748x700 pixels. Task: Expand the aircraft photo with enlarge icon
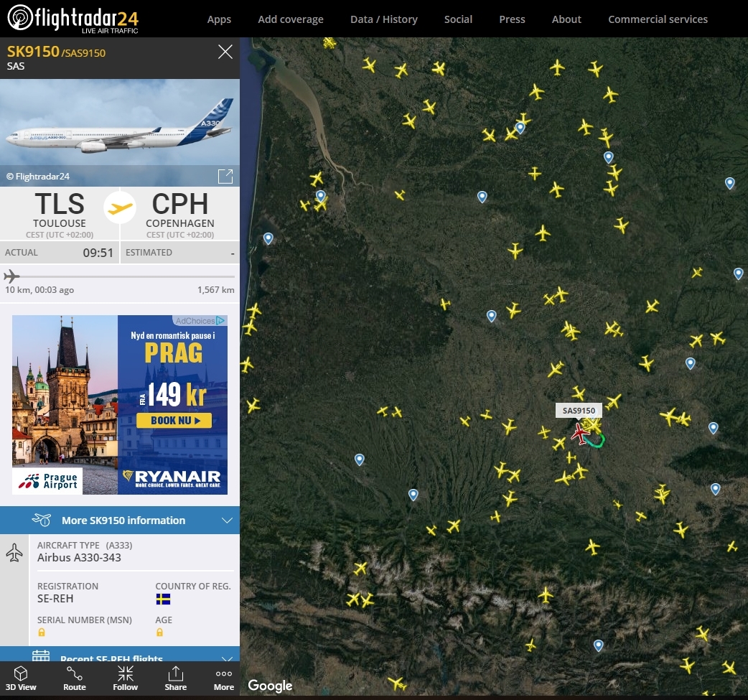point(225,176)
